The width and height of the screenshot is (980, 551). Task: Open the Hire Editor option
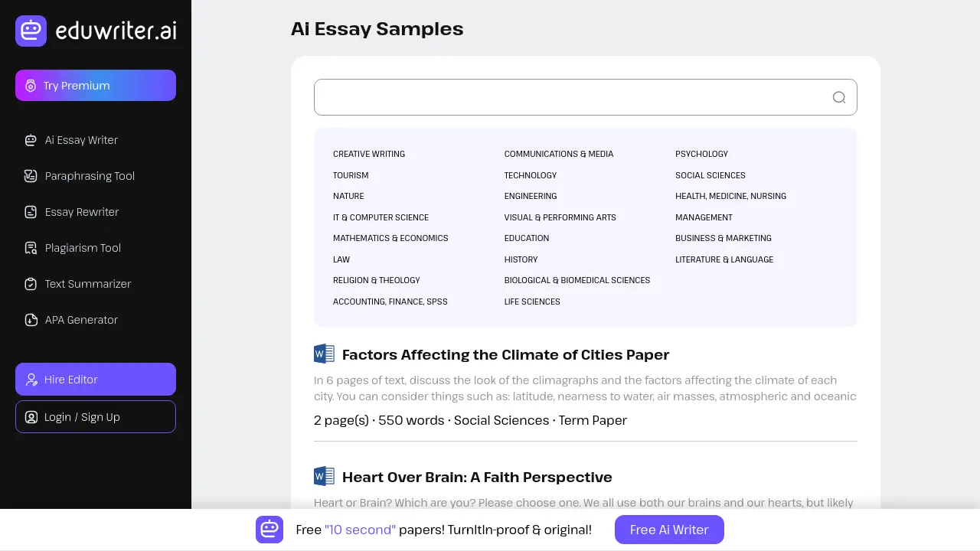(x=95, y=379)
